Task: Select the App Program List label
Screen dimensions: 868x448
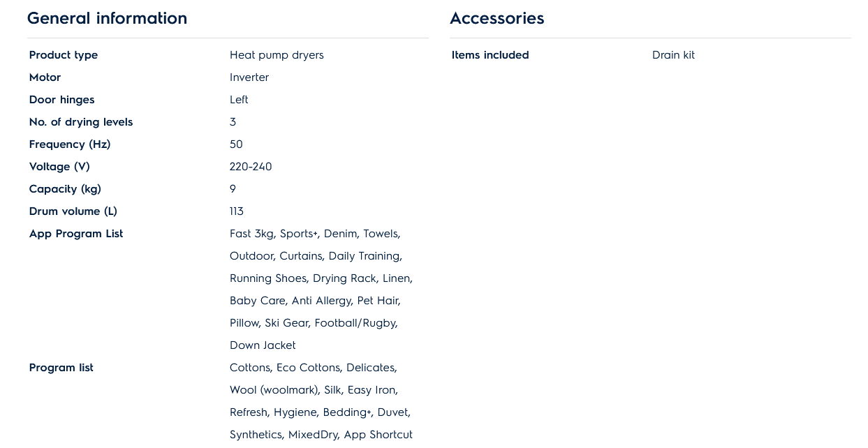Action: point(76,234)
